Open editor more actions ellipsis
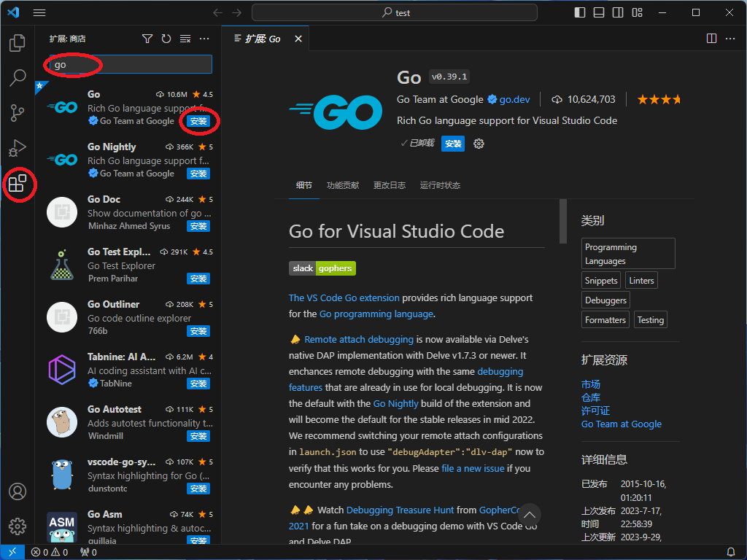 click(x=730, y=39)
